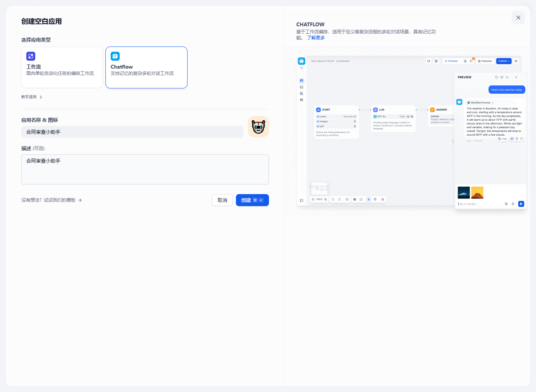Click the LLM node icon in the illustration
The image size is (536, 392).
click(375, 110)
